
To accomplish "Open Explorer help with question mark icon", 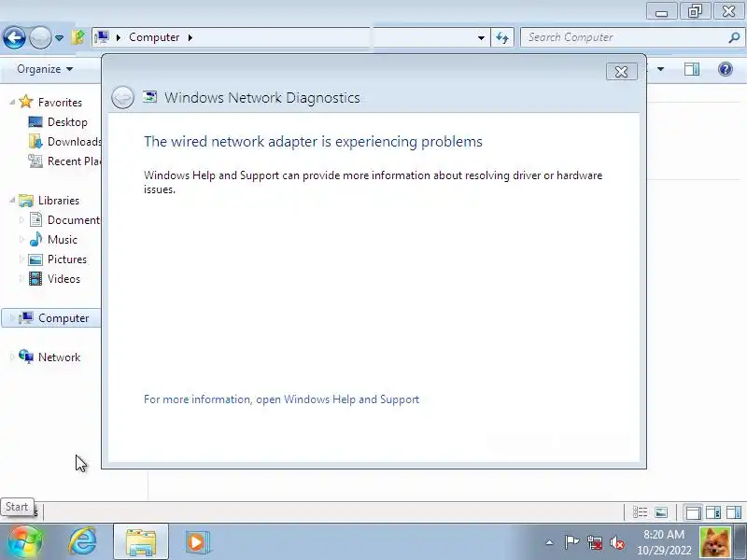I will click(726, 69).
